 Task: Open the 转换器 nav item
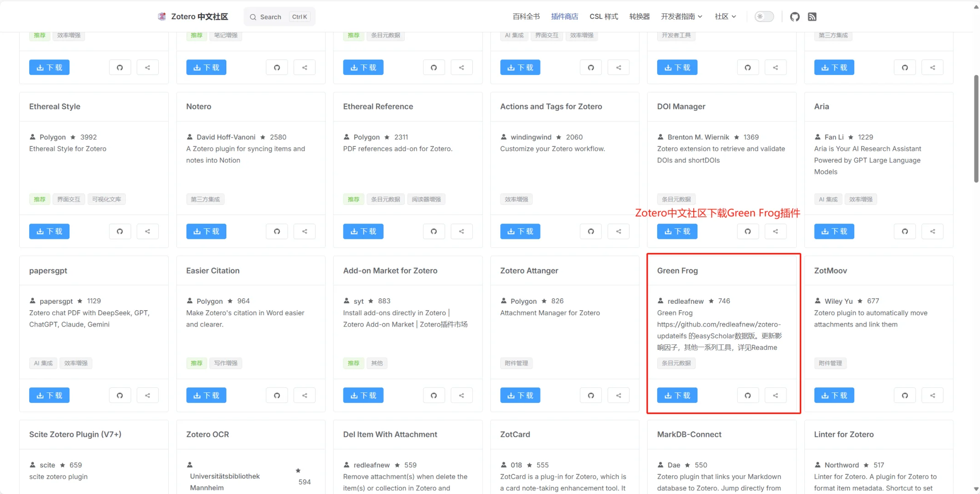click(639, 17)
